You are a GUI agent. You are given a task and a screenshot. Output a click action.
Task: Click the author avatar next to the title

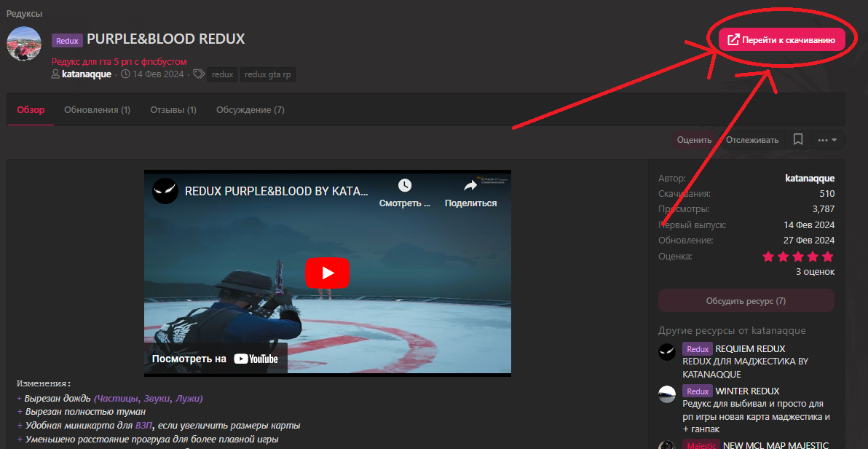point(24,44)
